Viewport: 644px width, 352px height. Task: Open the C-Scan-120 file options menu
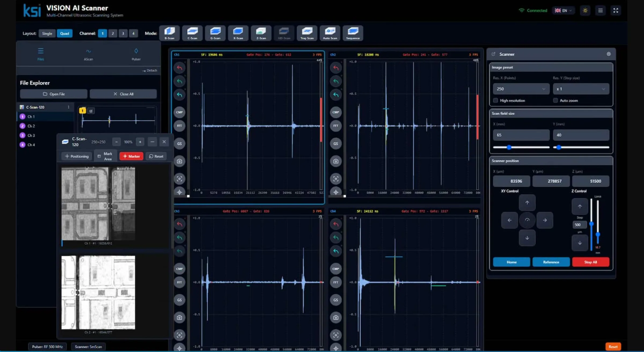[68, 107]
